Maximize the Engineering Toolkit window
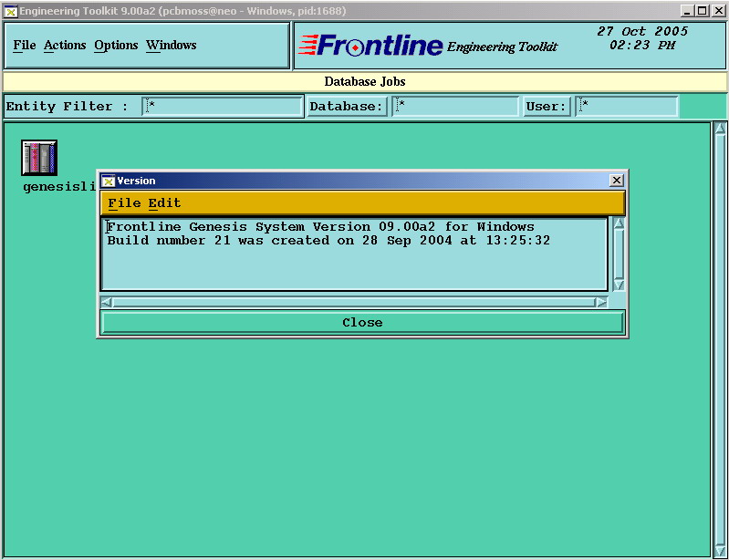729x560 pixels. tap(703, 11)
